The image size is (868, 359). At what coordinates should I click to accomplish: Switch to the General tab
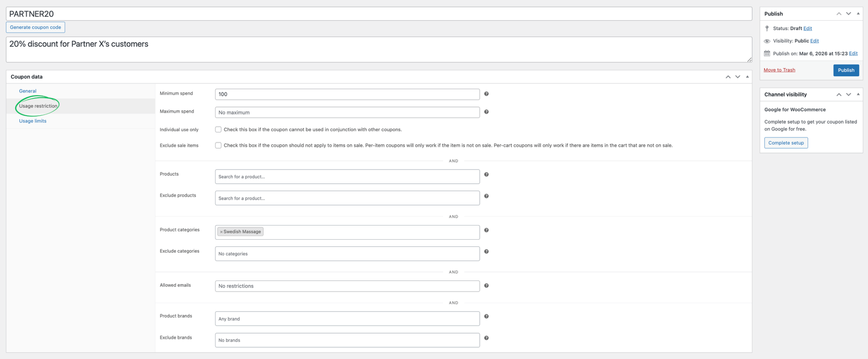[x=27, y=91]
